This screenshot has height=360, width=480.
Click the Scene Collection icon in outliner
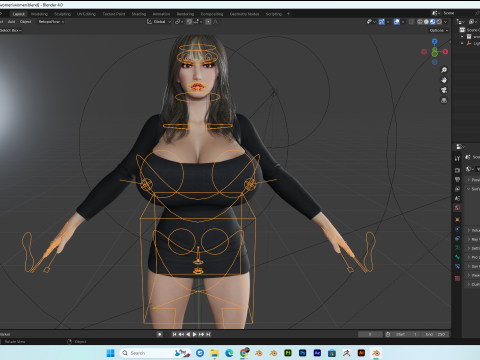[x=462, y=30]
